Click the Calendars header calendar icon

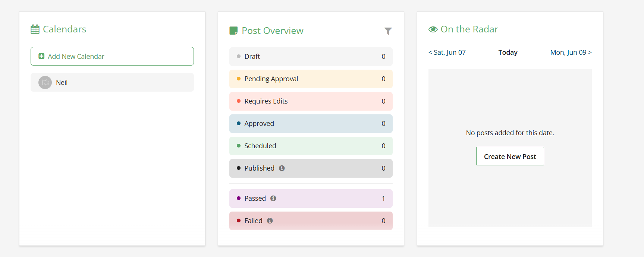pos(35,29)
